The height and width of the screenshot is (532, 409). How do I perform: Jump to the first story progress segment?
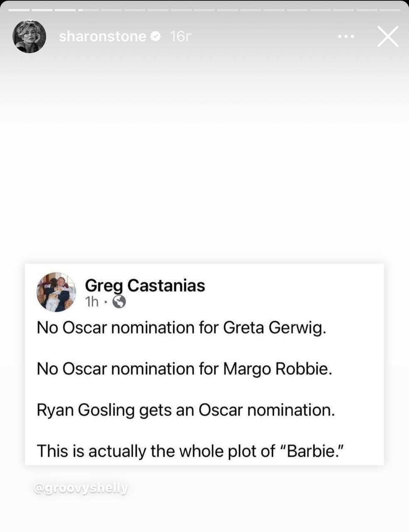[19, 10]
